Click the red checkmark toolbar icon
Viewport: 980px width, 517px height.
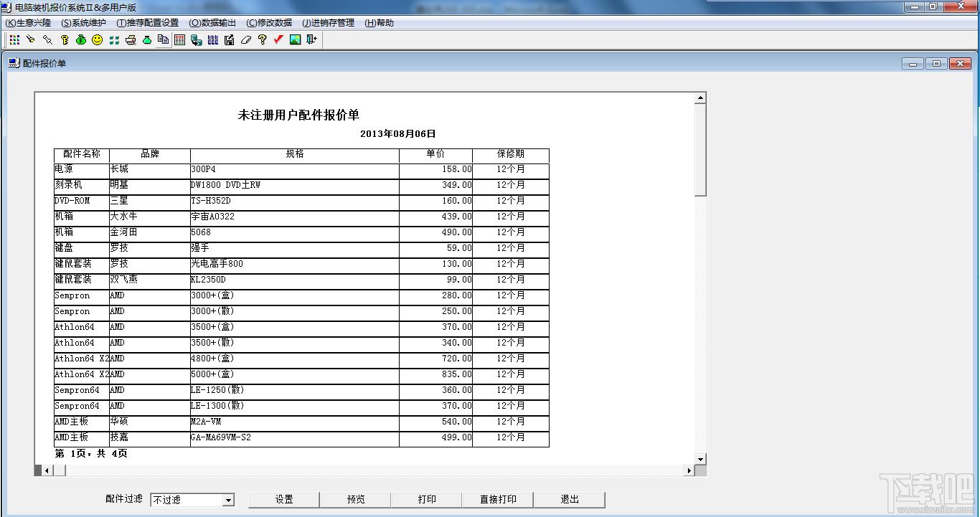point(278,40)
